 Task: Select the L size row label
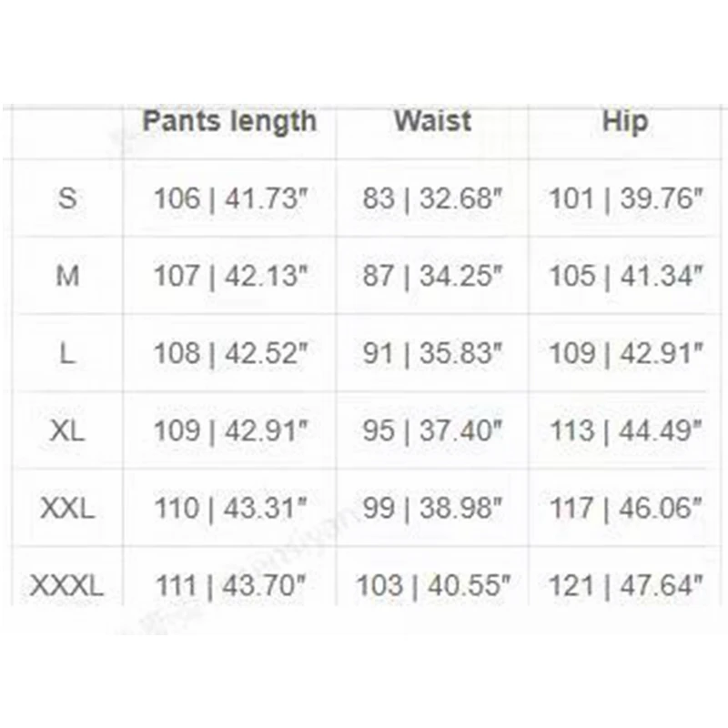tap(67, 353)
